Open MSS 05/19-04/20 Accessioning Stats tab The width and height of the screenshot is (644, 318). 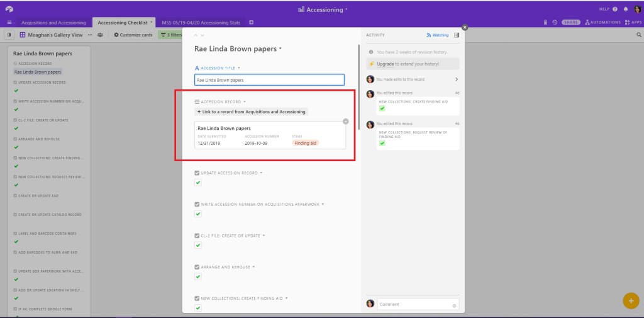(x=201, y=23)
